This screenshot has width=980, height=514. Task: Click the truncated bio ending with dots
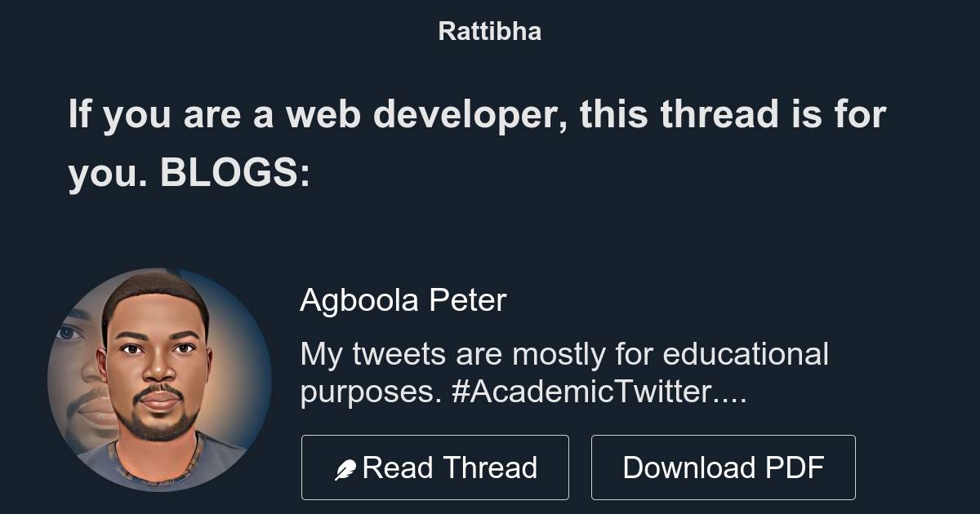(x=523, y=392)
